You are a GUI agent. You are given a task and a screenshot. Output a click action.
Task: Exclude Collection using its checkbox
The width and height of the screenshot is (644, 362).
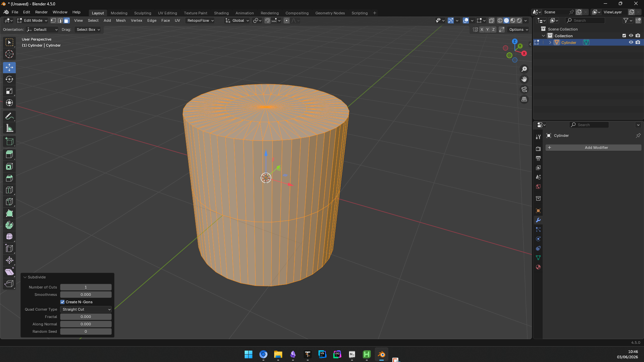624,36
